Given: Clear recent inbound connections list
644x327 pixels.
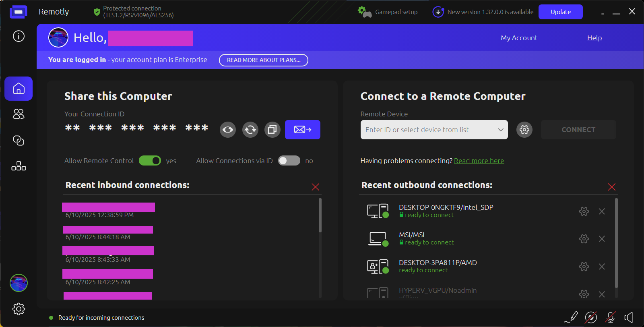Looking at the screenshot, I should 316,187.
